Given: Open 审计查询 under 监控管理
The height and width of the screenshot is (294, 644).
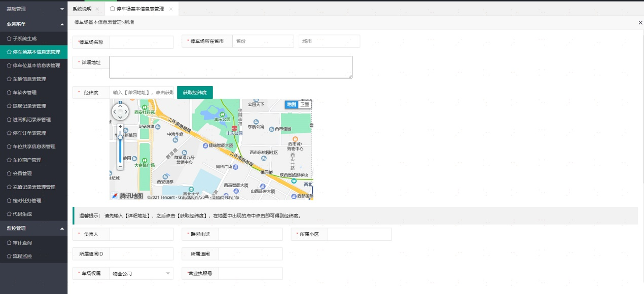Looking at the screenshot, I should 22,243.
